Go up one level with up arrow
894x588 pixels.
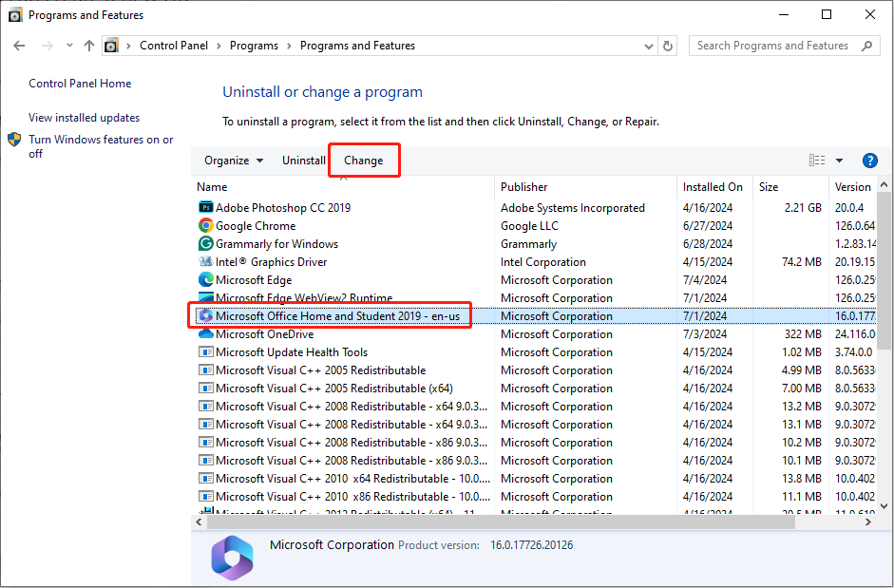[x=89, y=46]
